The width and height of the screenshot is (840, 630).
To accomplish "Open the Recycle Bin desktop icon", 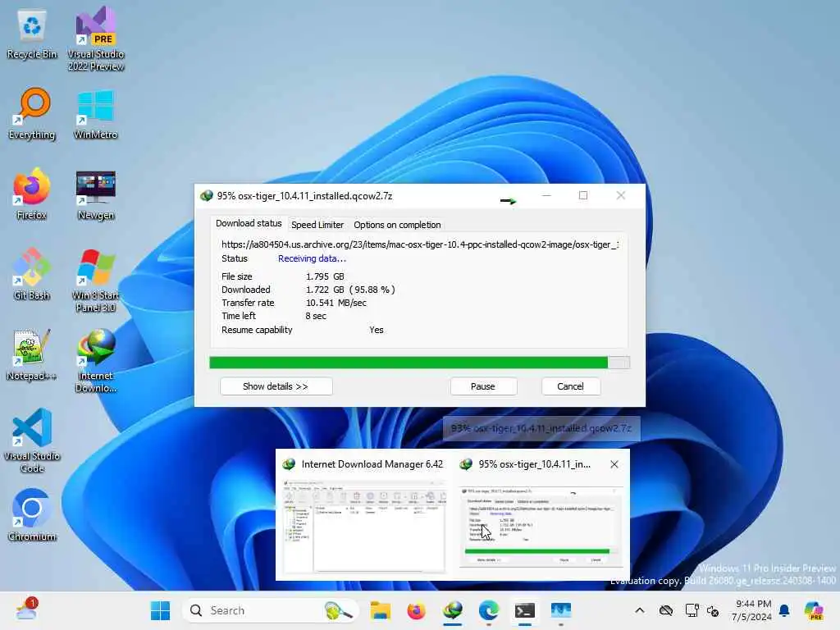I will point(32,34).
